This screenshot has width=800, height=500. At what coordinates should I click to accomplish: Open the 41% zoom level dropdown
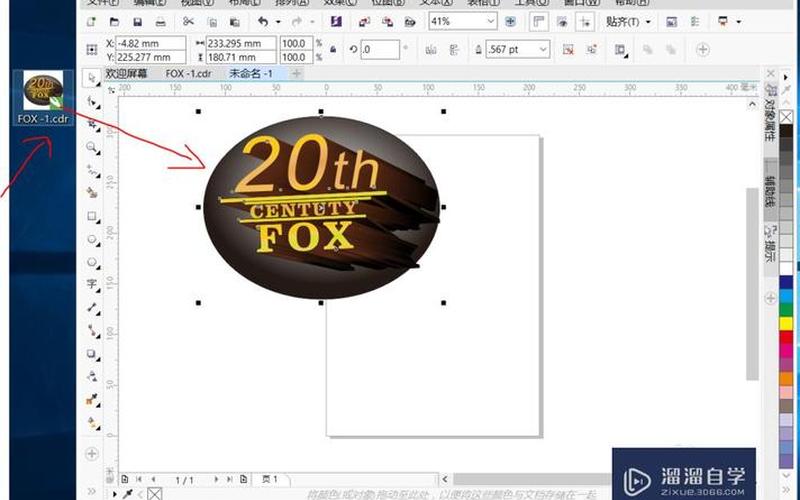[x=490, y=21]
